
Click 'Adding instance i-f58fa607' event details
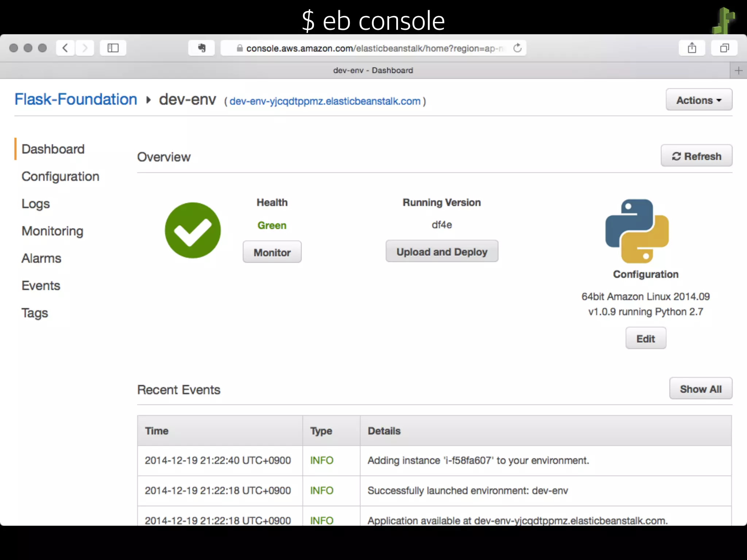tap(478, 460)
